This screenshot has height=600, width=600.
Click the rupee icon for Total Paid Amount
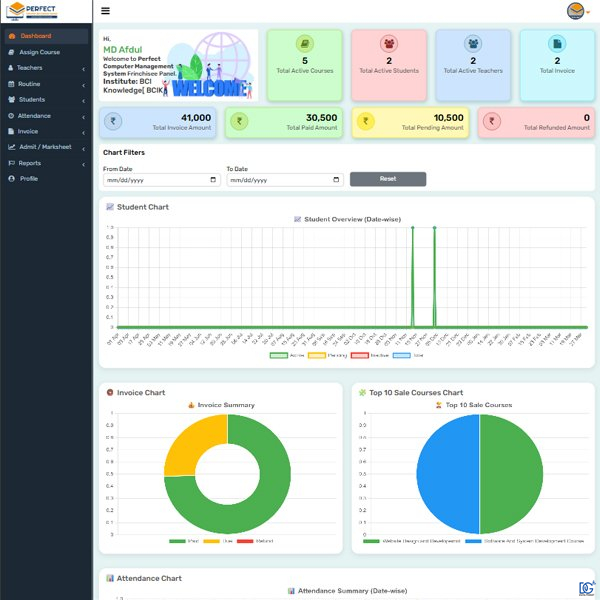coord(239,122)
